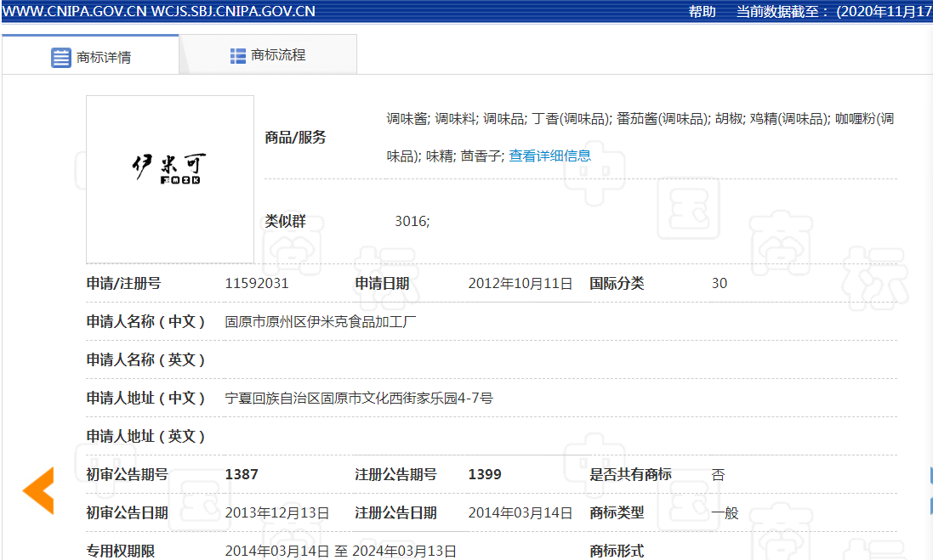Viewport: 933px width, 560px height.
Task: Click the 商标详情 tab document icon
Action: pos(61,58)
